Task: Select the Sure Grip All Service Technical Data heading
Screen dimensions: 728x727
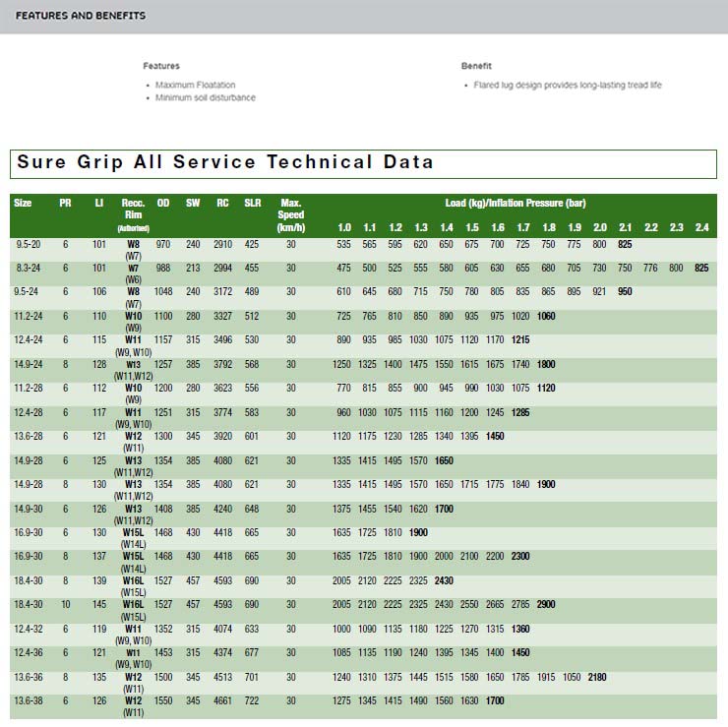Action: point(225,162)
